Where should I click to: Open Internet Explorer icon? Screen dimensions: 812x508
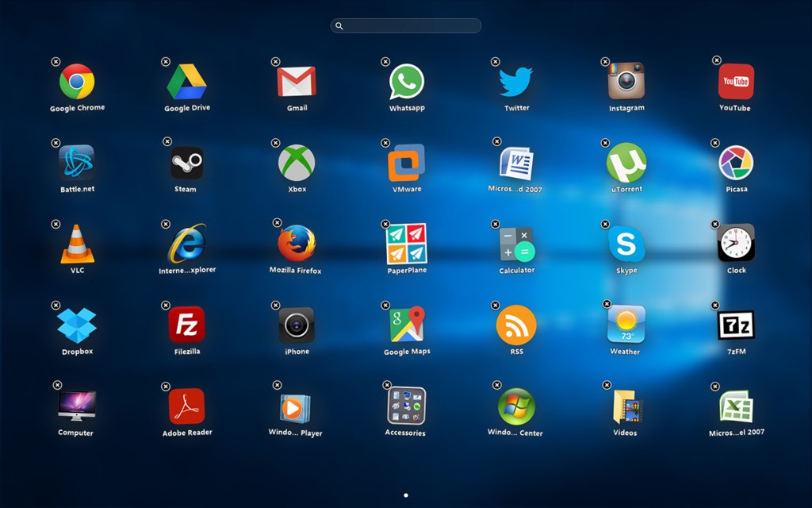pyautogui.click(x=187, y=244)
